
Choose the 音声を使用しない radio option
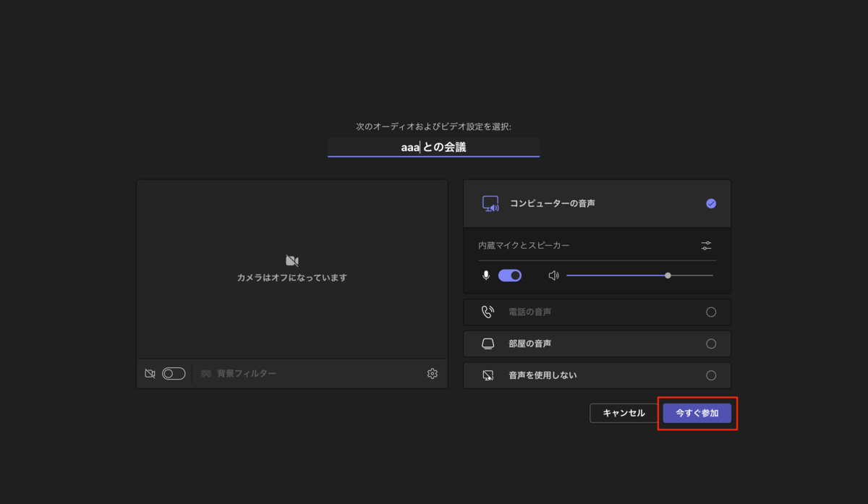pos(711,375)
